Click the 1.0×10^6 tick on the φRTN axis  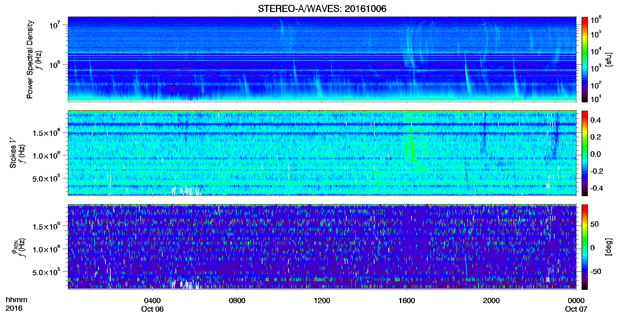[x=46, y=249]
